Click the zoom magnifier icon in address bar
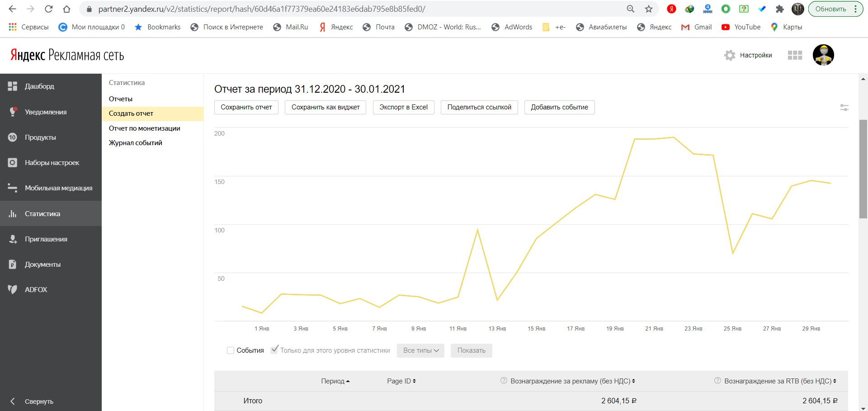 [631, 9]
